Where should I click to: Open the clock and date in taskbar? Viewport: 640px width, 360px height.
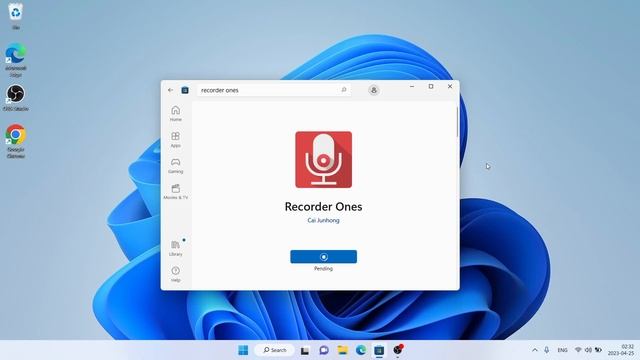pyautogui.click(x=621, y=350)
